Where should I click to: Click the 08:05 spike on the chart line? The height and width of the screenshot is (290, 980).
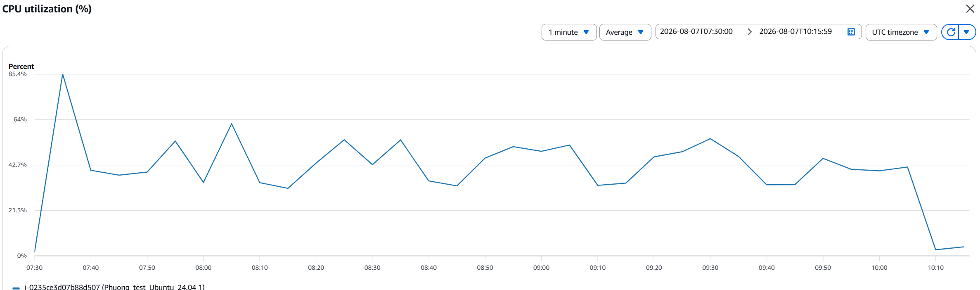point(232,124)
